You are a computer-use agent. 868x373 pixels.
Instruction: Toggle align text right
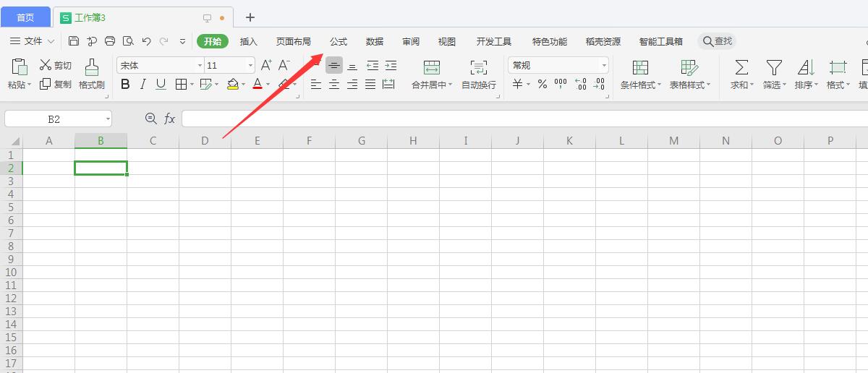352,85
